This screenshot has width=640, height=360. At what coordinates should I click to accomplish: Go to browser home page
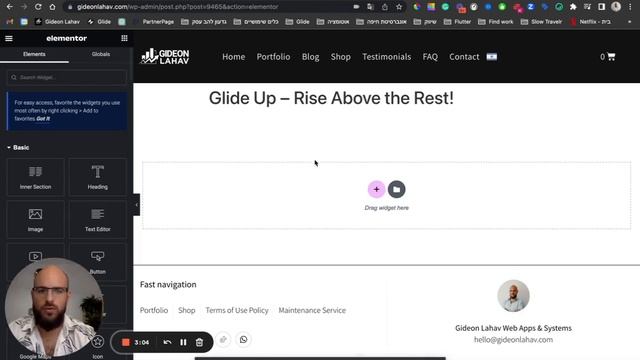52,7
